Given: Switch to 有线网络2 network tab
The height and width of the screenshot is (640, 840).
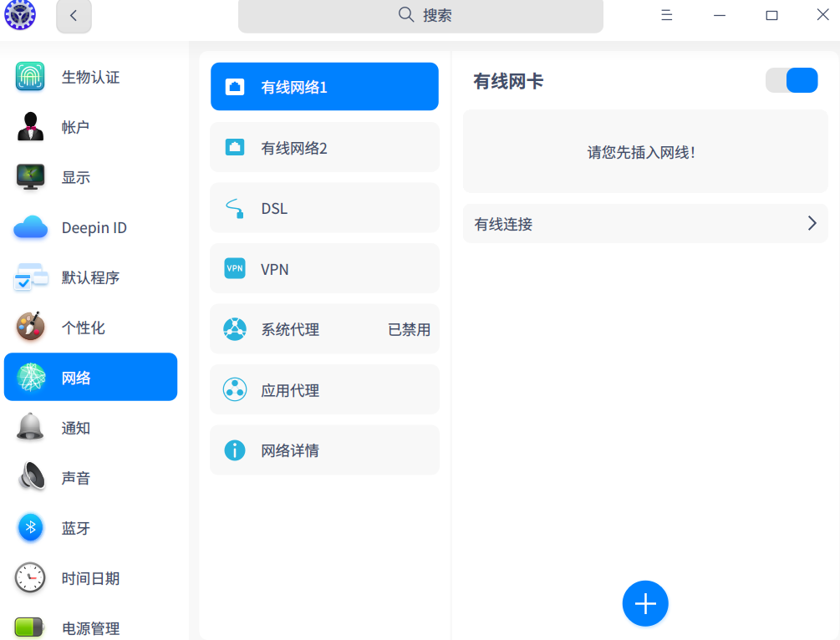Looking at the screenshot, I should 324,147.
